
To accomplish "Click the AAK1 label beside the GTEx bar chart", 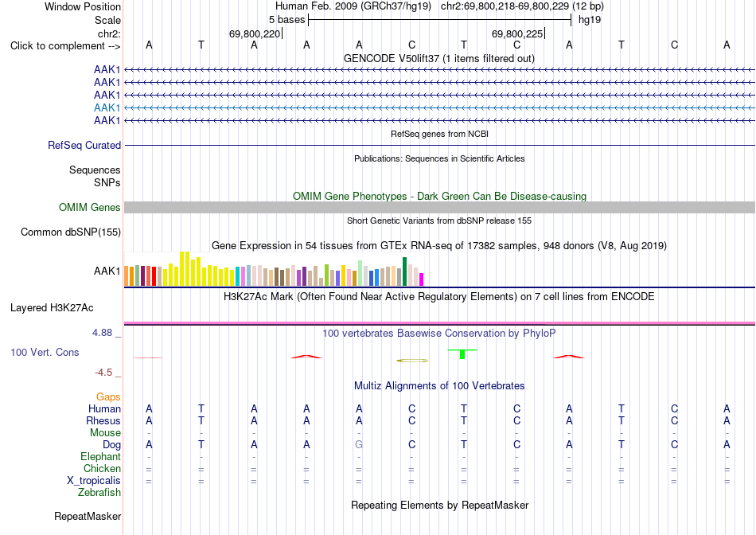I will 107,271.
